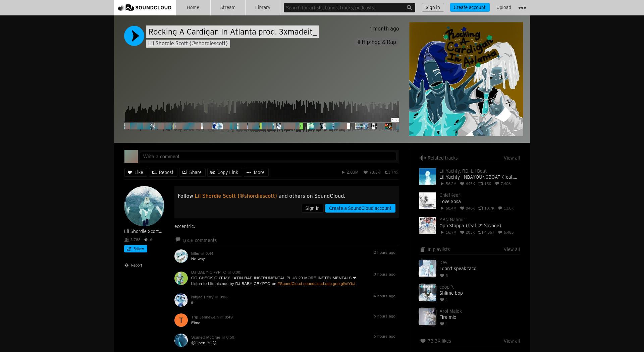Open the Upload page
Screen dimensions: 644x352
click(x=504, y=7)
